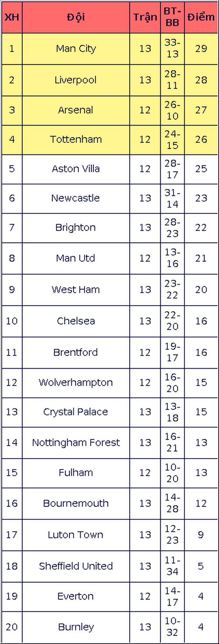
Task: Select the Trận column header
Action: tap(145, 18)
